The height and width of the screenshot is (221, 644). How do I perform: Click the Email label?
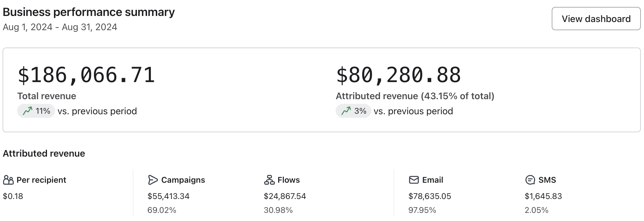[433, 180]
